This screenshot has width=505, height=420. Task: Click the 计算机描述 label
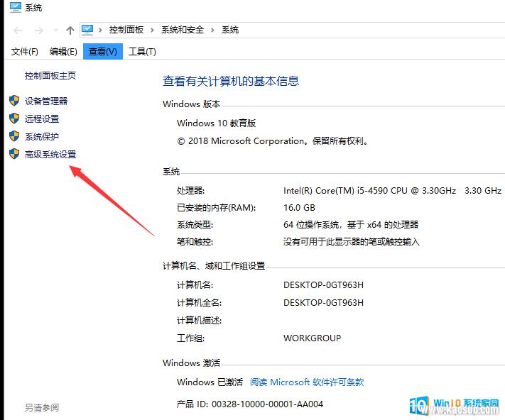[199, 320]
